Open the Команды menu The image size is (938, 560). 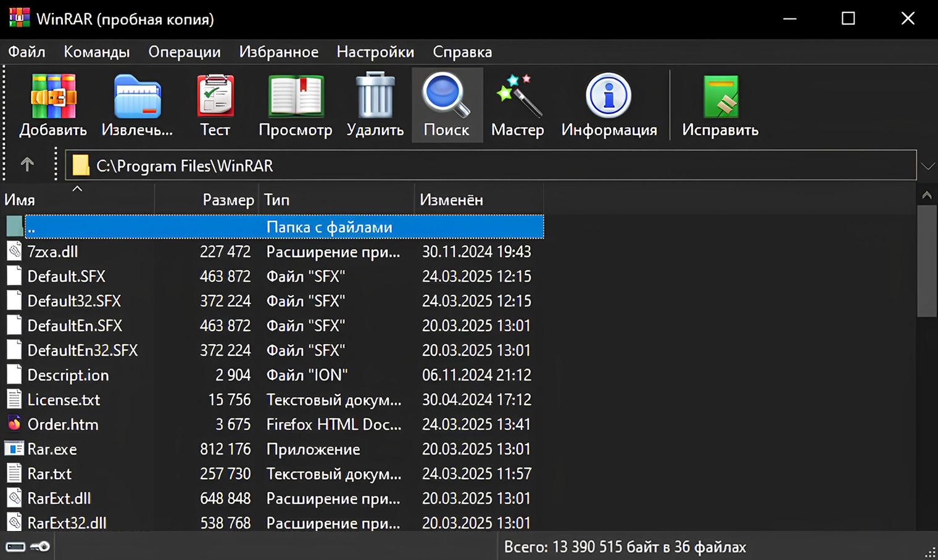(x=97, y=52)
